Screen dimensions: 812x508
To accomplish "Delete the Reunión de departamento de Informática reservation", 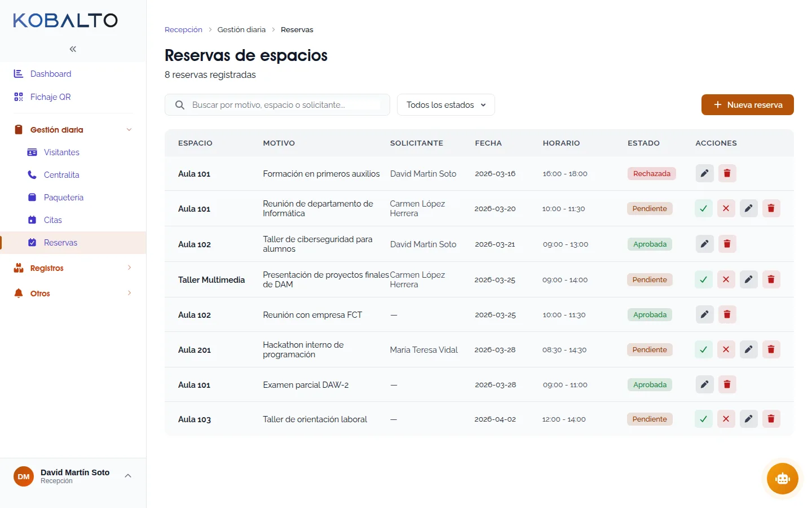I will pos(771,208).
